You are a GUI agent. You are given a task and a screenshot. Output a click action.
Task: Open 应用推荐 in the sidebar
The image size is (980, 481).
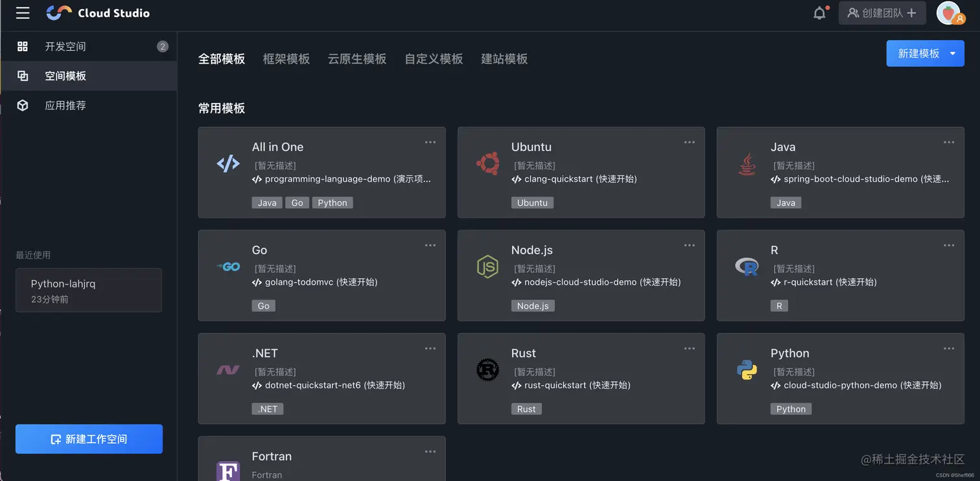(x=89, y=106)
